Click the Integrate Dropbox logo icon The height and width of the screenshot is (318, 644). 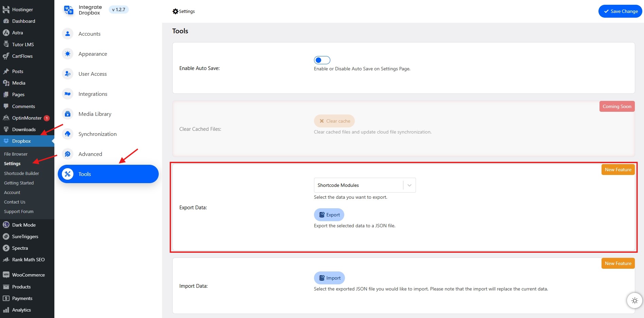click(69, 10)
